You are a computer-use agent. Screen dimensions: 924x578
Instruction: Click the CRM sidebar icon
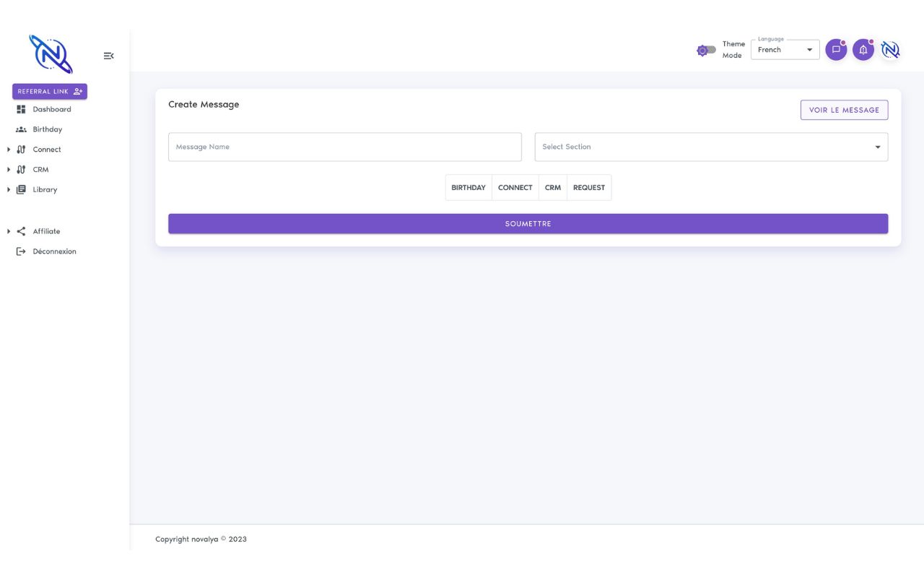pos(21,170)
